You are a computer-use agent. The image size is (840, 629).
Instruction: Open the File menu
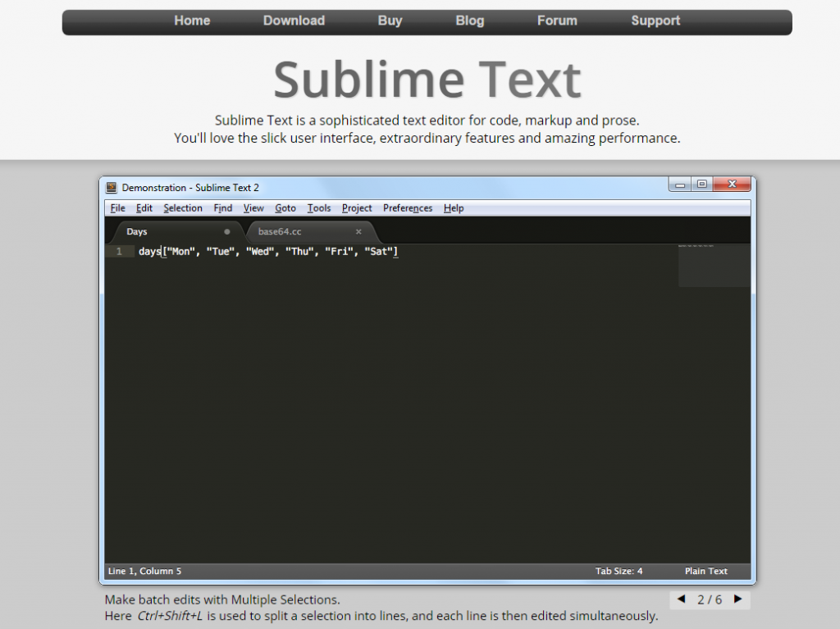click(x=117, y=208)
